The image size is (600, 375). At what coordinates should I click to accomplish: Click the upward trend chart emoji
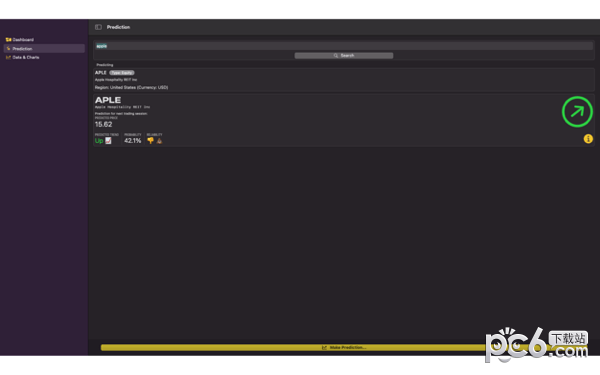coord(108,141)
